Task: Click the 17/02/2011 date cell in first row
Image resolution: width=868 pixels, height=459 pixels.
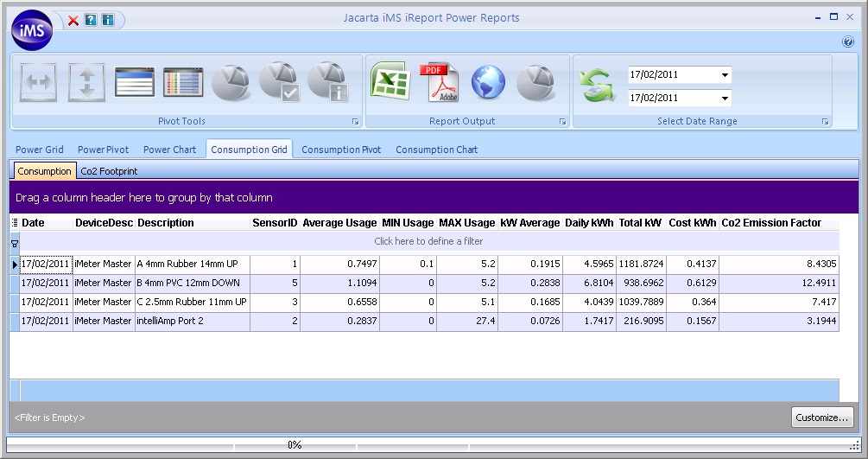Action: click(x=46, y=264)
